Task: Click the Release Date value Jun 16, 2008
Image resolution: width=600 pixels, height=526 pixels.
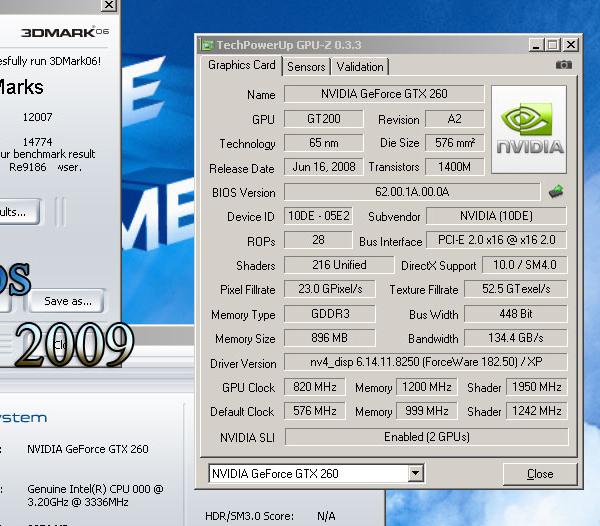Action: point(323,167)
